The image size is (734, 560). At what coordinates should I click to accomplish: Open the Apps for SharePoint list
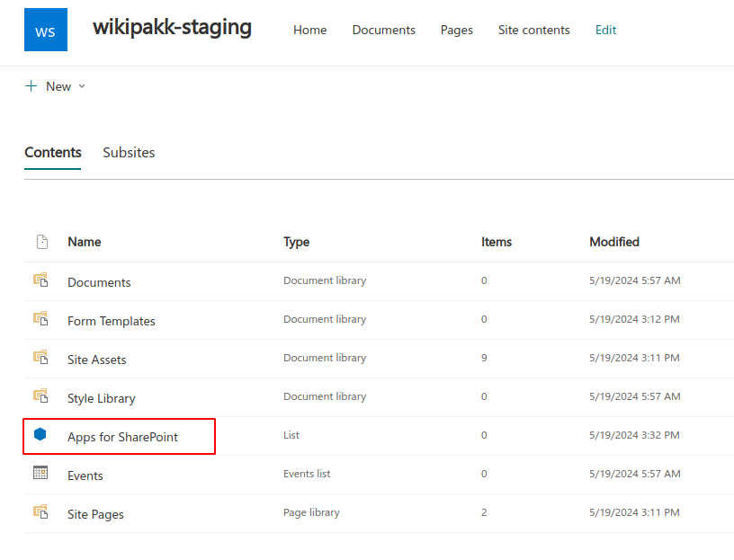122,437
